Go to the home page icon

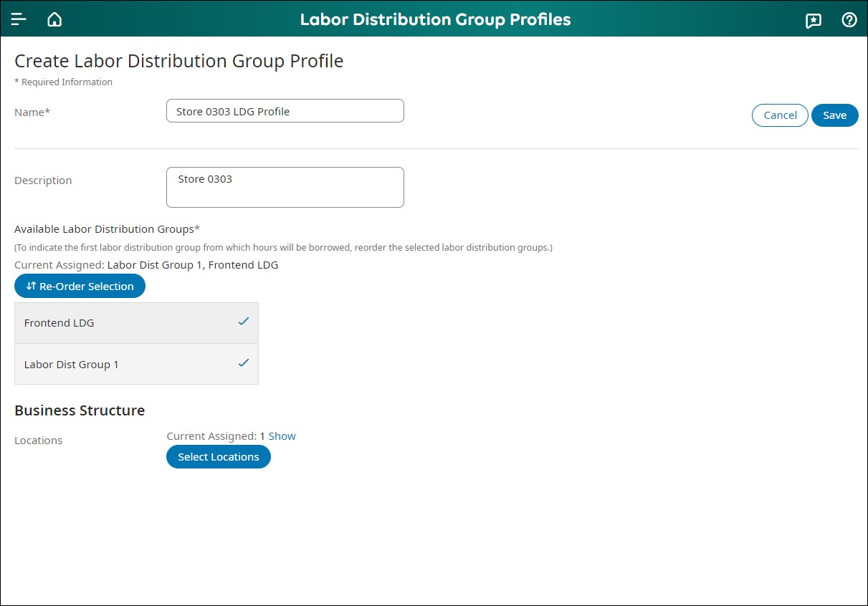click(54, 19)
